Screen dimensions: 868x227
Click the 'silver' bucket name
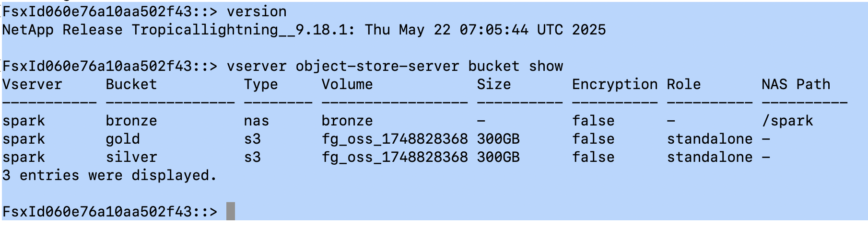click(131, 157)
